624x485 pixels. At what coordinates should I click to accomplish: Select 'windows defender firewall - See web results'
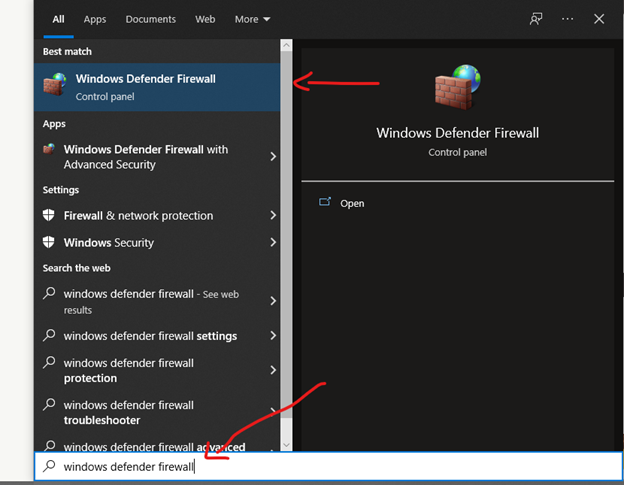click(157, 301)
